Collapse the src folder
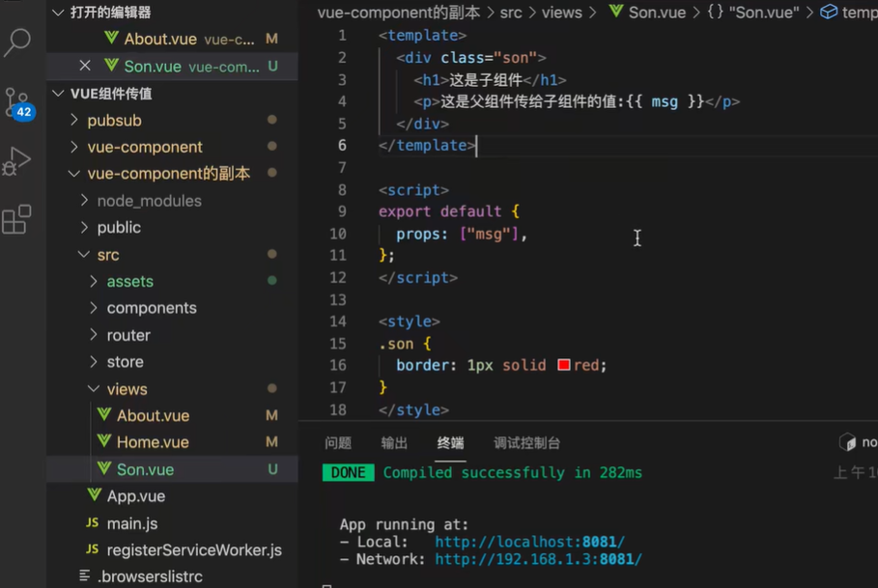 tap(84, 254)
